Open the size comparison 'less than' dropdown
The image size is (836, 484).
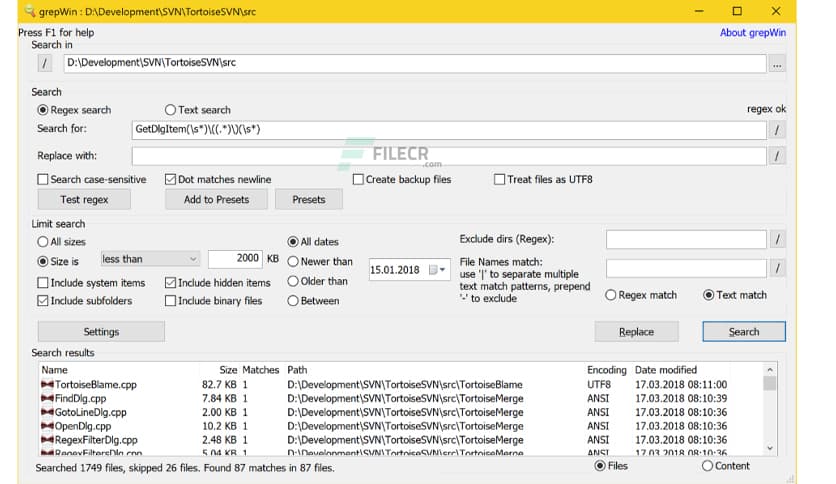(x=150, y=259)
